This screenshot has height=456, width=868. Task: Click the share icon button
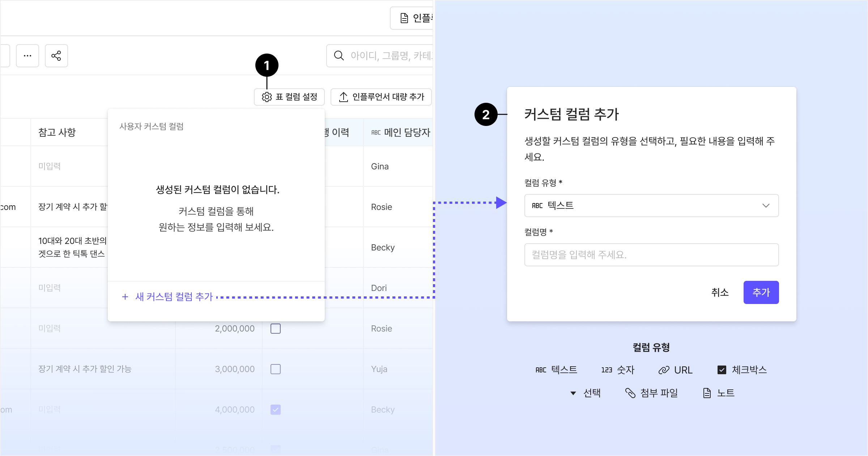point(56,56)
